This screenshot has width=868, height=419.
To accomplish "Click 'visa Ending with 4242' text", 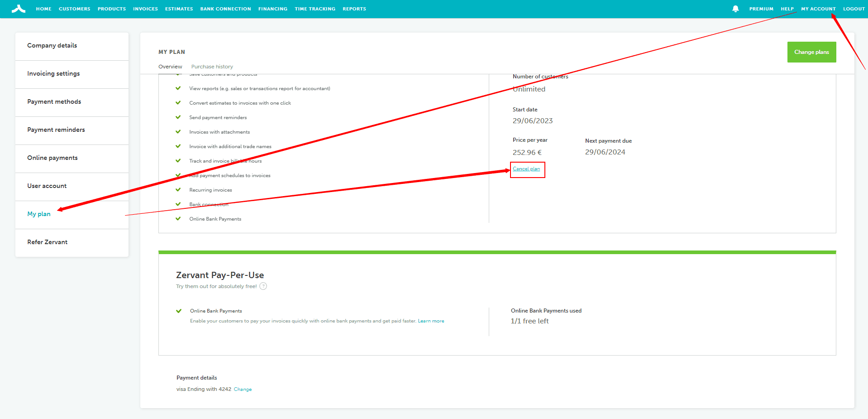I will (204, 390).
